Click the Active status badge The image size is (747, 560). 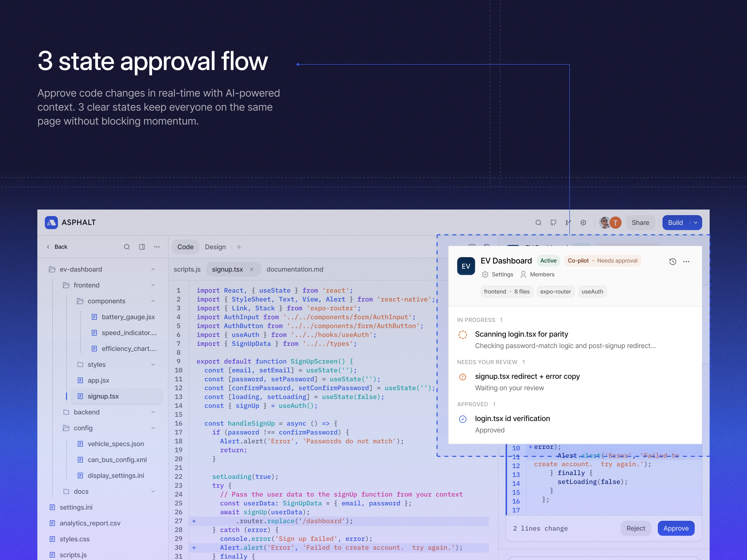coord(548,261)
